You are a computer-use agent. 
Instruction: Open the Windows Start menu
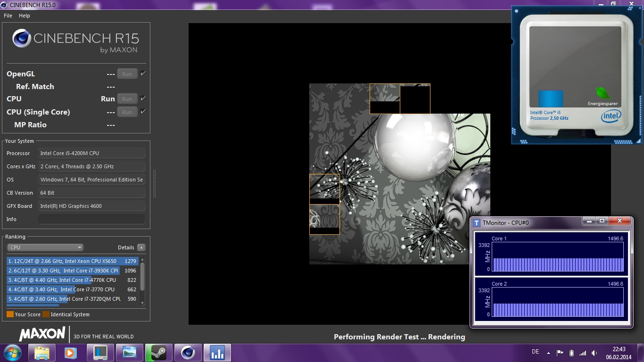pos(12,353)
